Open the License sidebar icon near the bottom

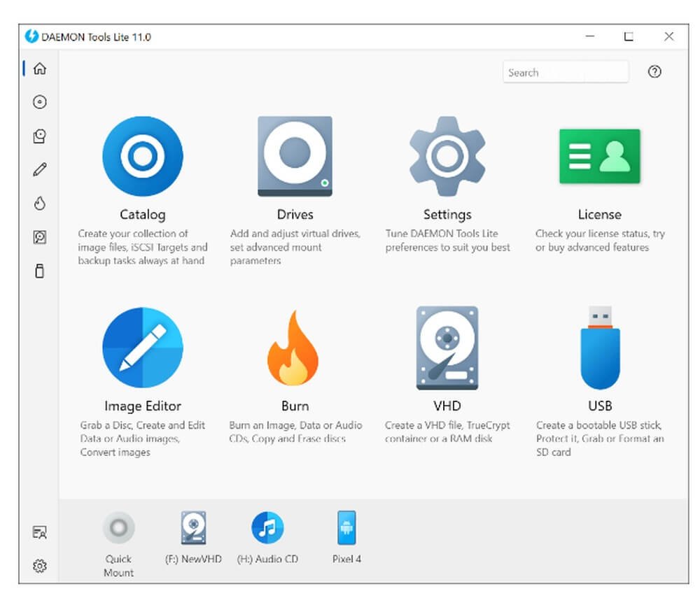pyautogui.click(x=40, y=532)
